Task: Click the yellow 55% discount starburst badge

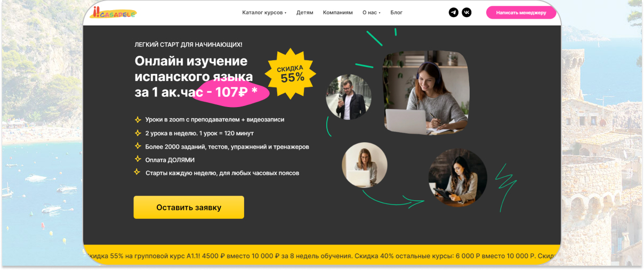Action: [291, 74]
